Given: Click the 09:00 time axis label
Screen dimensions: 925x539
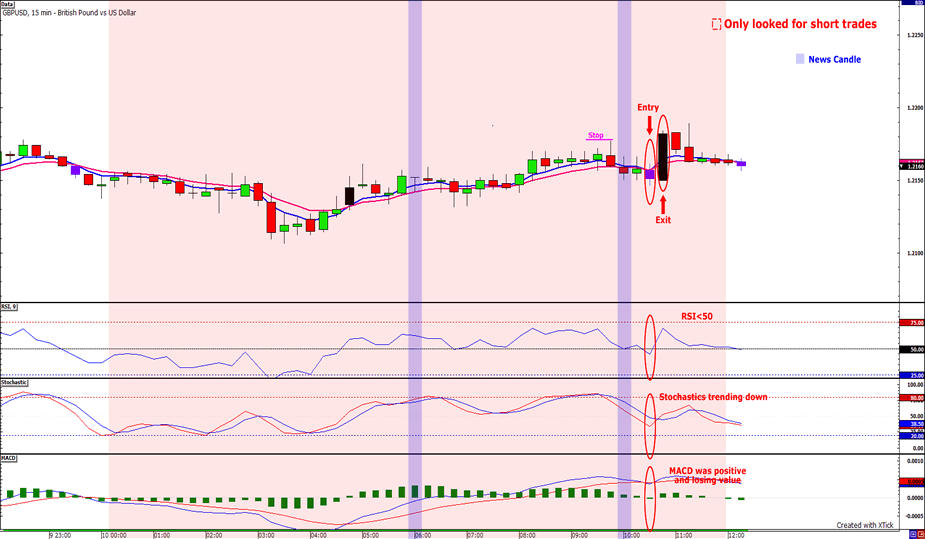Looking at the screenshot, I should point(579,535).
